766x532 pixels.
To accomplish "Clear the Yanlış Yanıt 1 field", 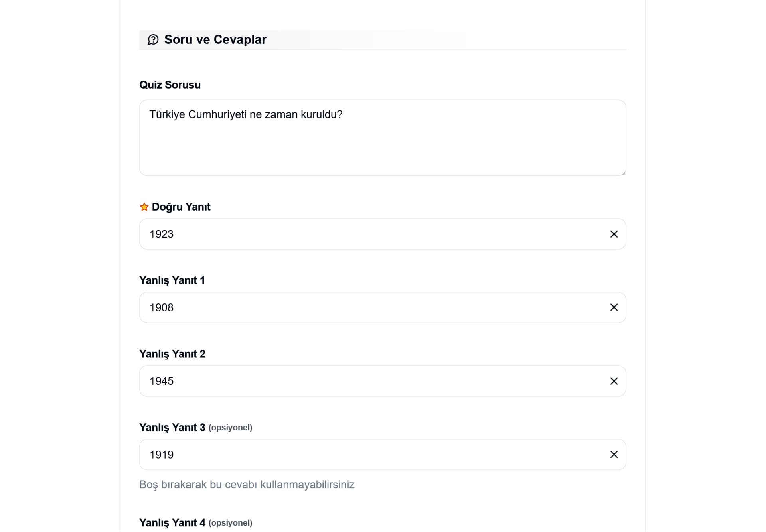I will pos(614,307).
